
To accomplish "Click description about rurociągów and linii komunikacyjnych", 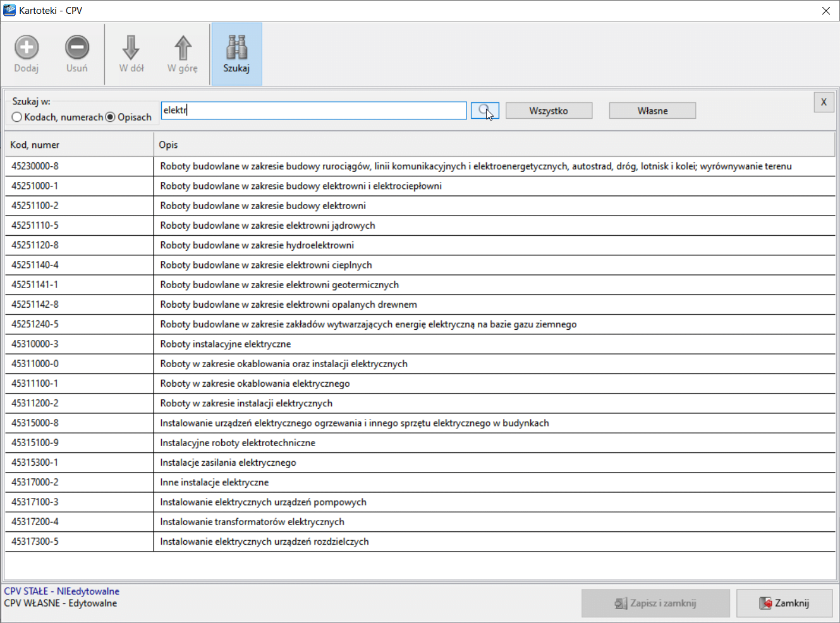I will coord(494,166).
